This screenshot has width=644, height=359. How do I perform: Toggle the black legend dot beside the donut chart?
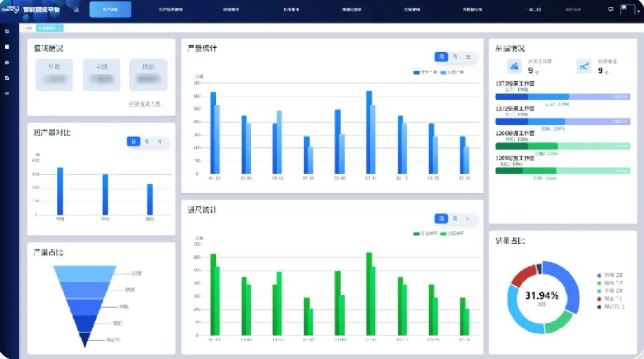click(599, 307)
